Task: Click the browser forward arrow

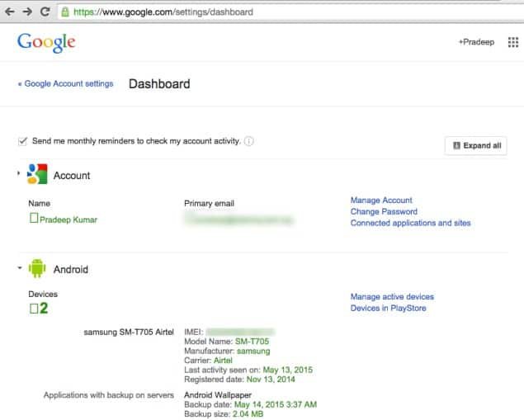Action: point(27,12)
